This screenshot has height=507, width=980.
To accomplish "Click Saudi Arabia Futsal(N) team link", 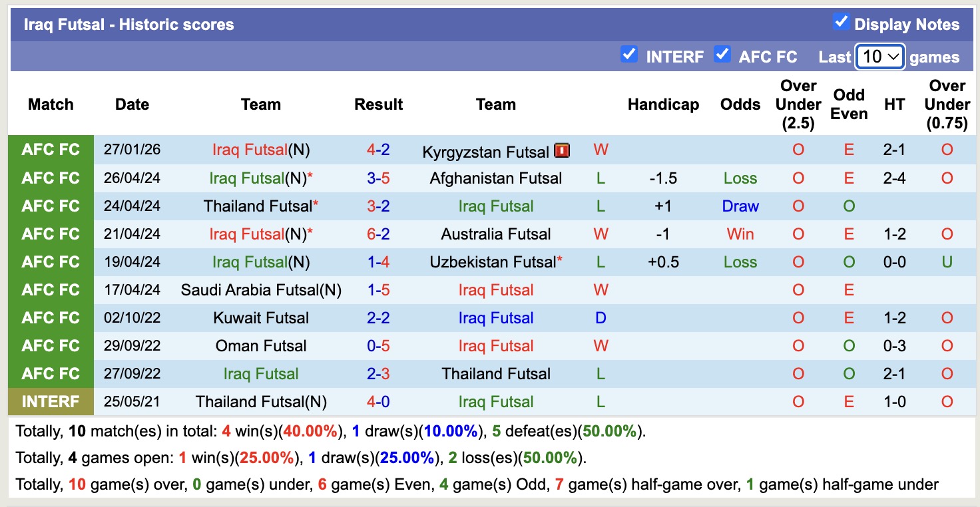I will point(261,290).
